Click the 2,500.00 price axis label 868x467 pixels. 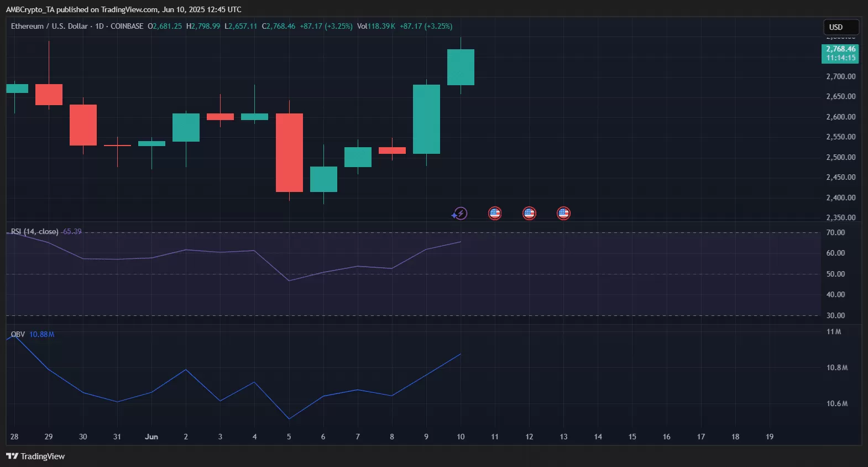coord(840,157)
